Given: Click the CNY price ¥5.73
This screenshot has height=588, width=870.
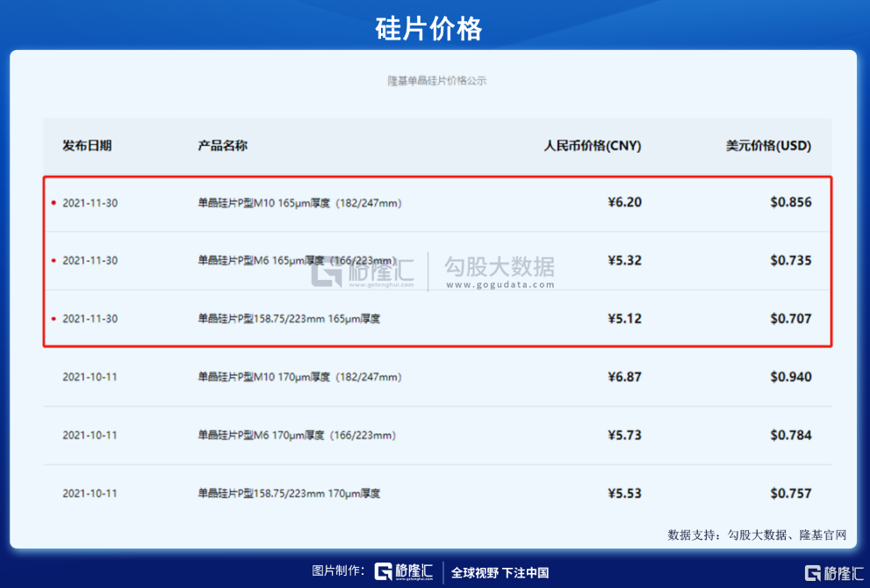Looking at the screenshot, I should (x=625, y=435).
